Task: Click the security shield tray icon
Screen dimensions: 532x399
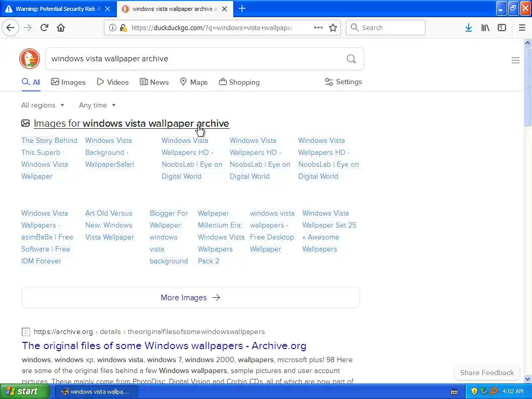Action: tap(474, 391)
